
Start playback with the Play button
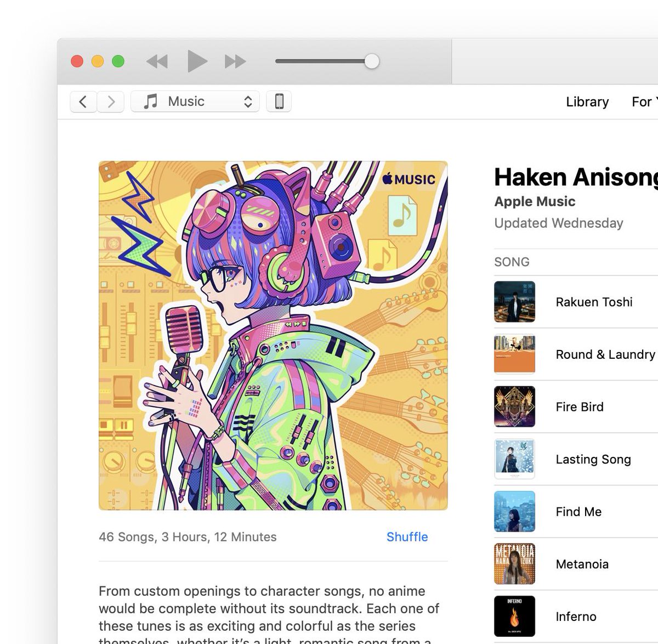tap(197, 61)
